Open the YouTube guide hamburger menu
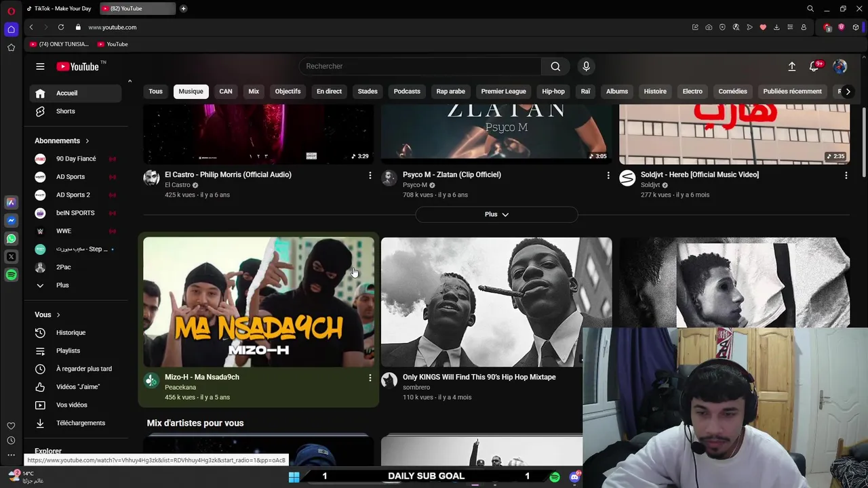The image size is (868, 488). coord(40,66)
